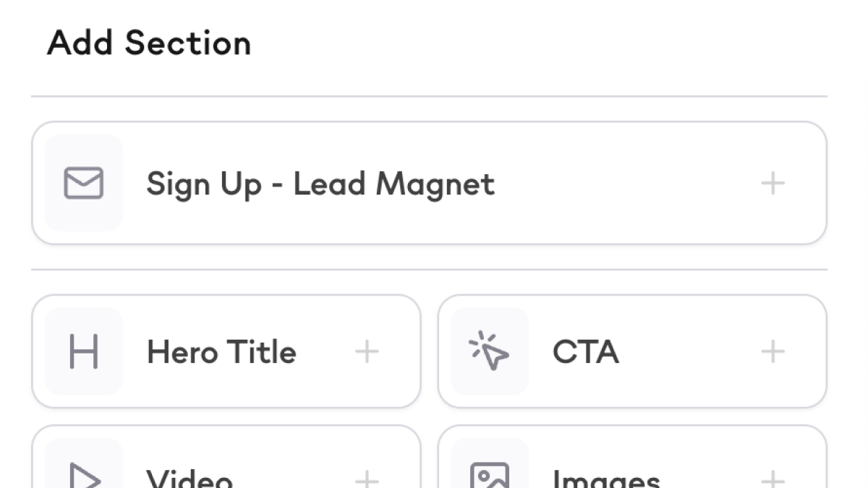868x488 pixels.
Task: Click the envelope icon for Sign Up
Action: point(84,183)
